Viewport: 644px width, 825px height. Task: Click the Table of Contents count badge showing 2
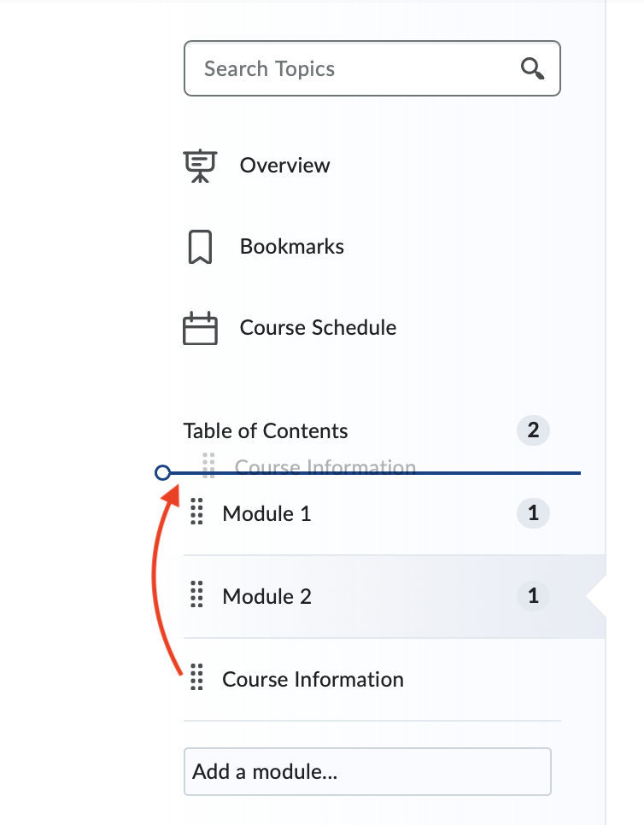point(533,431)
